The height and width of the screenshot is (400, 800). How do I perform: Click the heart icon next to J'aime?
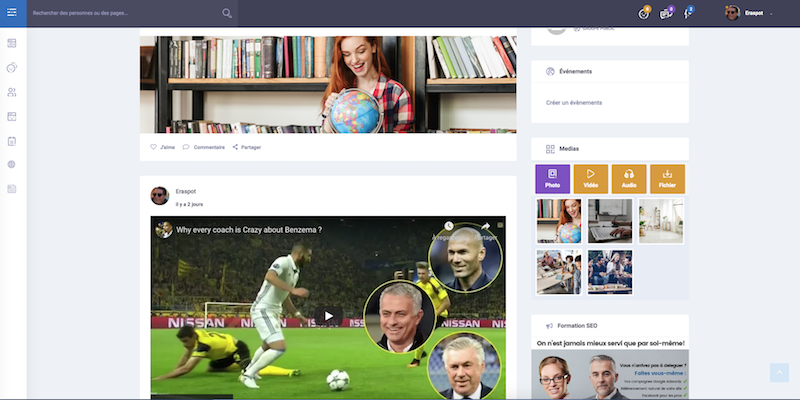[x=153, y=147]
